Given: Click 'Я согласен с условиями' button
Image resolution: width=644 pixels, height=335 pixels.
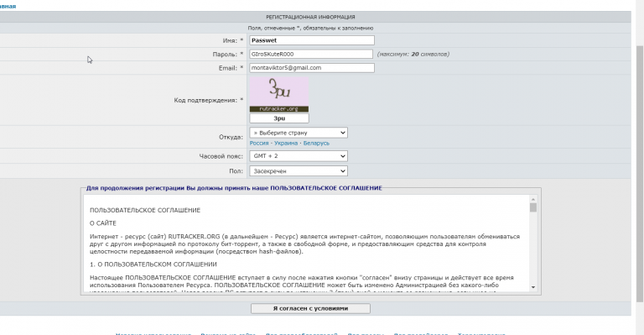Looking at the screenshot, I should coord(310,308).
